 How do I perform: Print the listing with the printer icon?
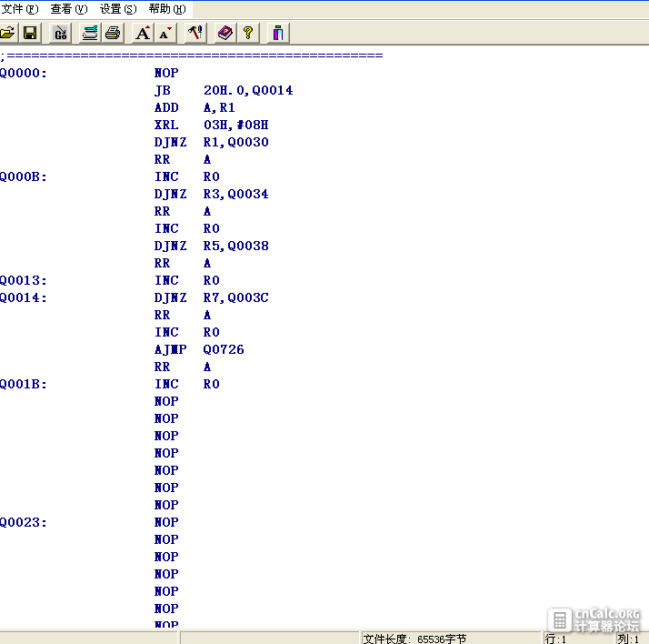tap(113, 33)
